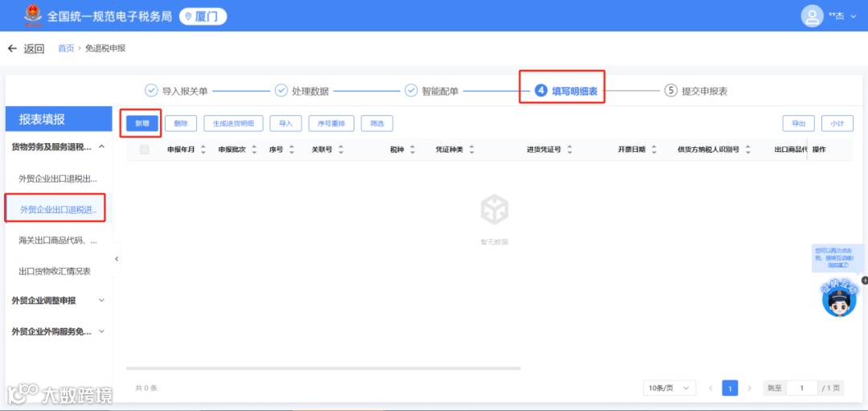Image resolution: width=868 pixels, height=411 pixels.
Task: Toggle the select-all table header checkbox
Action: coord(145,150)
